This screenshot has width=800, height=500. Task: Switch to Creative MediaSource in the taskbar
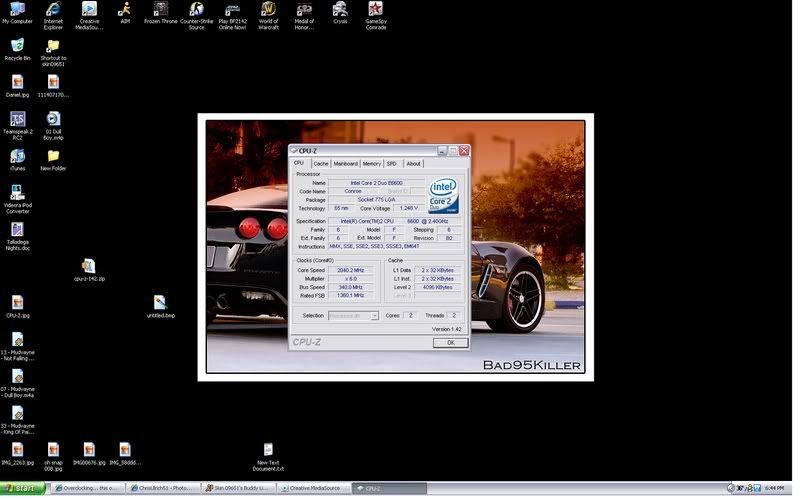[x=312, y=489]
